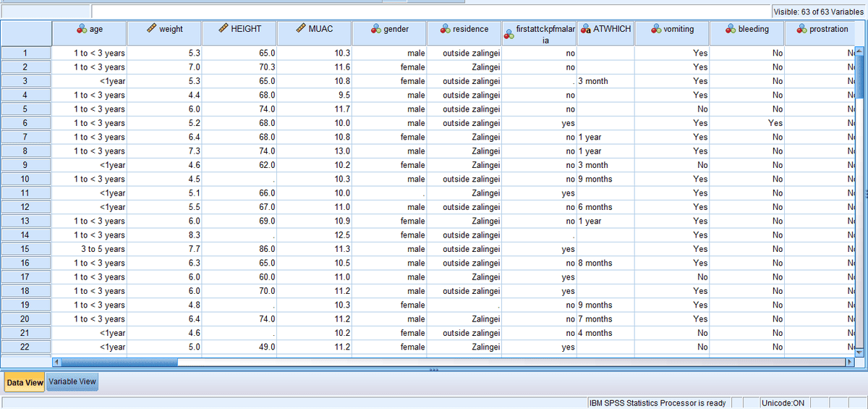Click the vertical scrollbar down arrow
Screen dimensions: 868x409
861,352
